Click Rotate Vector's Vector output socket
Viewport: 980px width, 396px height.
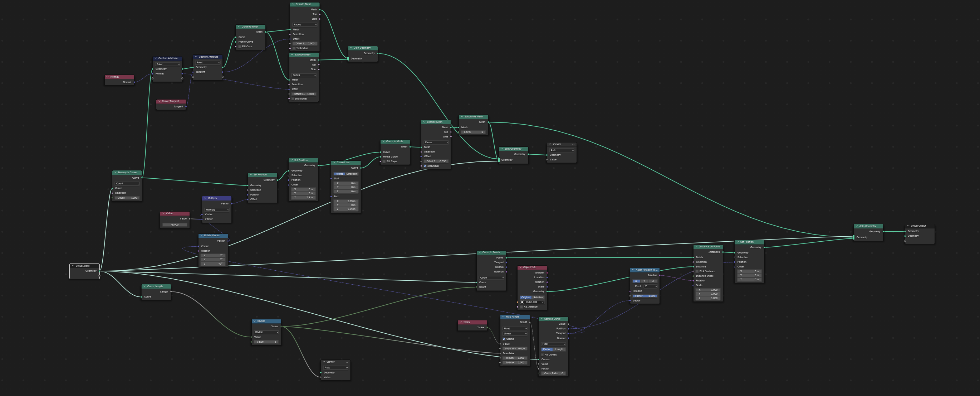click(x=228, y=241)
